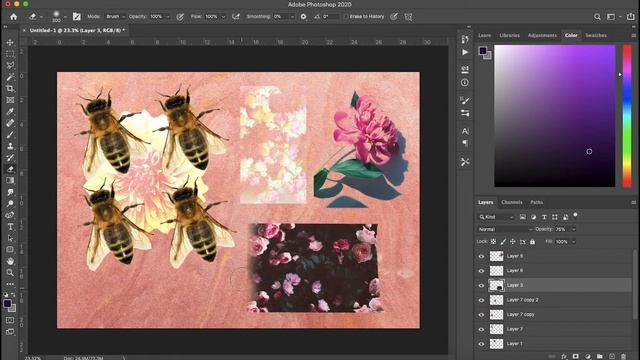Viewport: 640px width, 360px height.
Task: Select the Path Selection tool
Action: (x=10, y=238)
